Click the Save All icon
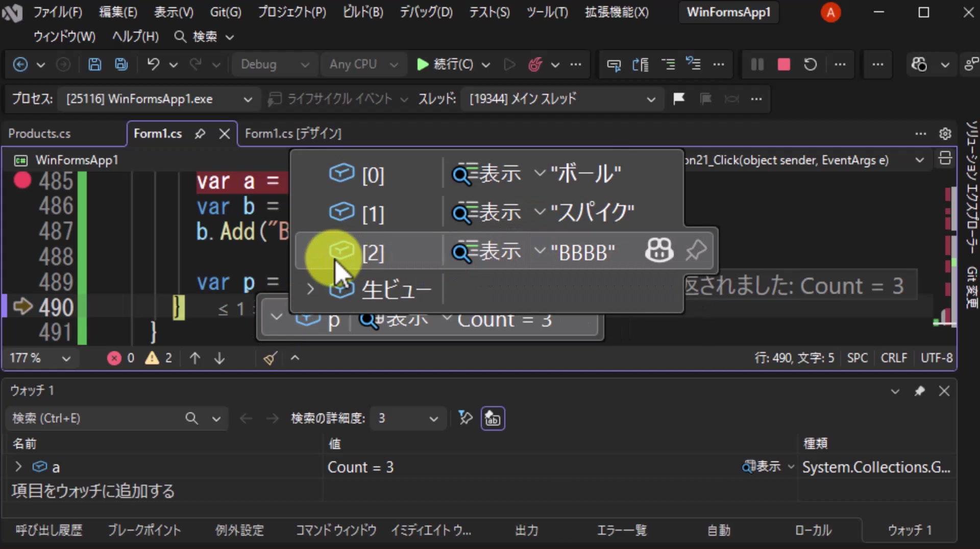Viewport: 980px width, 549px height. click(121, 64)
